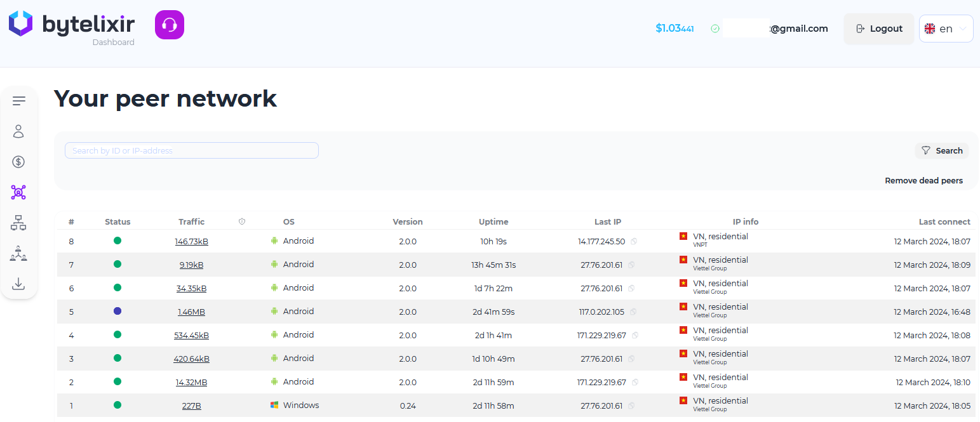
Task: Open traffic link 420.64kB
Action: pos(192,359)
